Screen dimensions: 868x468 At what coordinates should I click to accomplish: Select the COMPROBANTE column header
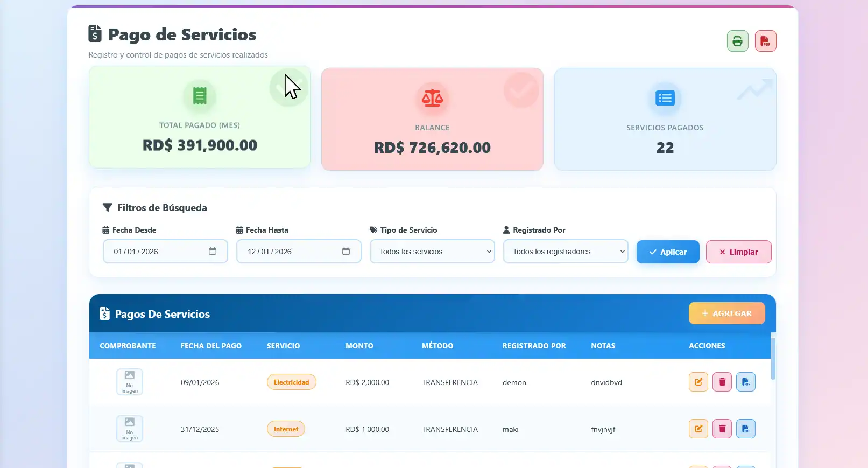click(x=128, y=346)
